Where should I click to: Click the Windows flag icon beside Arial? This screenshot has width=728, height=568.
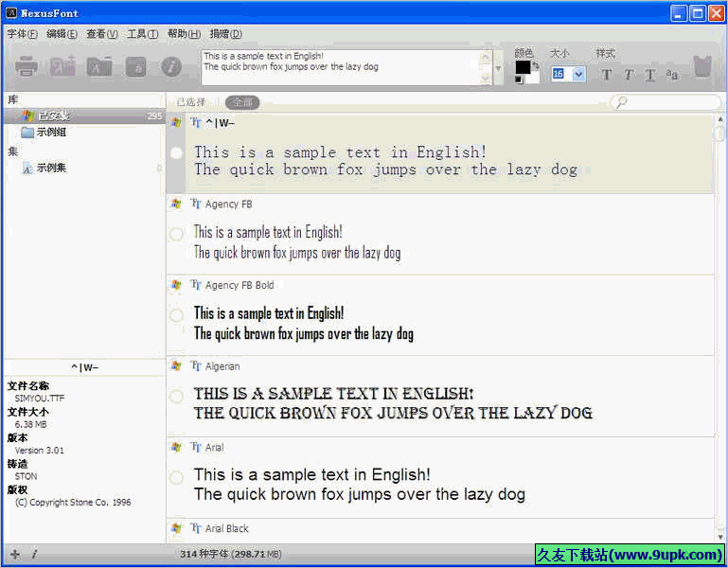176,447
